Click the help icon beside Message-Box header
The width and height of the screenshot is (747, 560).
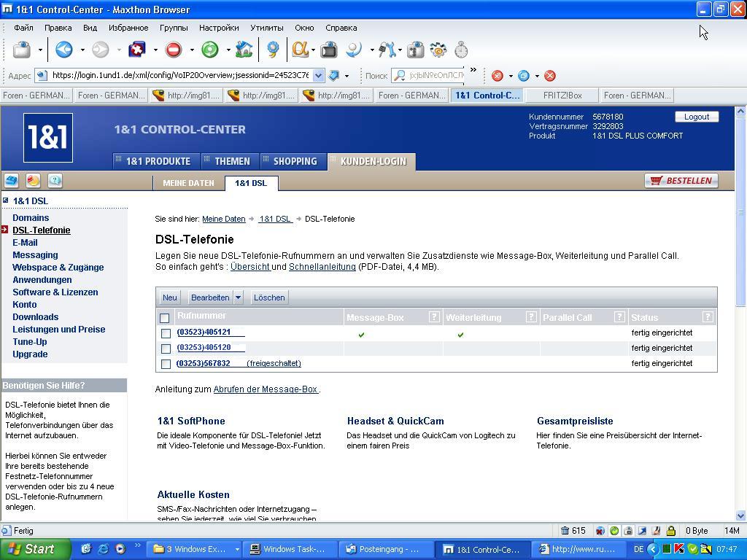click(x=434, y=316)
